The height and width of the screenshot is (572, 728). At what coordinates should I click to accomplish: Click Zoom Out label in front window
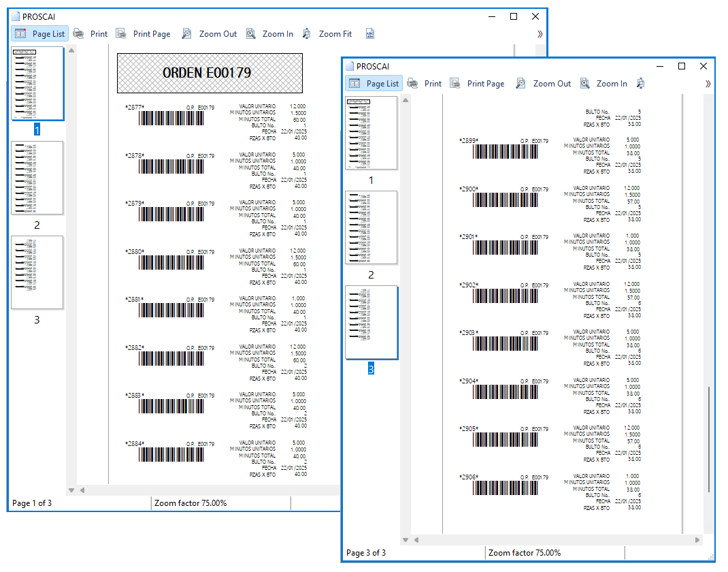(552, 84)
